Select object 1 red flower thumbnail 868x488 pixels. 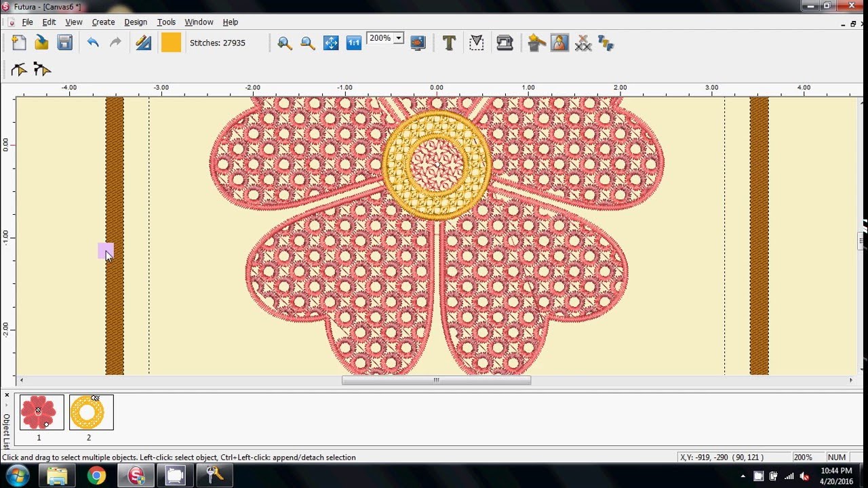[x=41, y=412]
